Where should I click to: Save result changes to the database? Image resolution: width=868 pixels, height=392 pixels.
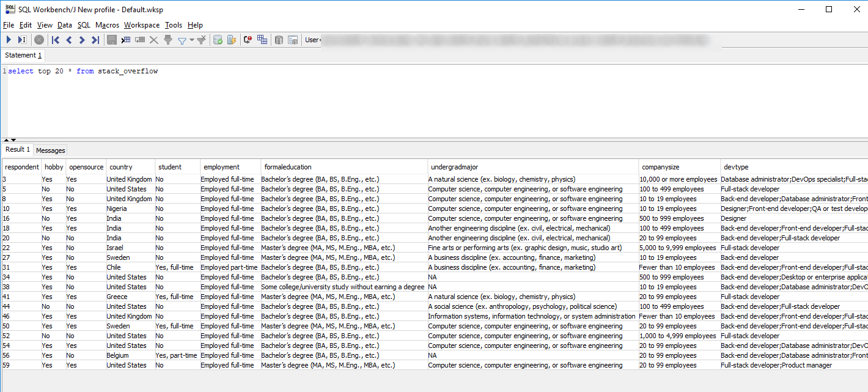(x=112, y=40)
